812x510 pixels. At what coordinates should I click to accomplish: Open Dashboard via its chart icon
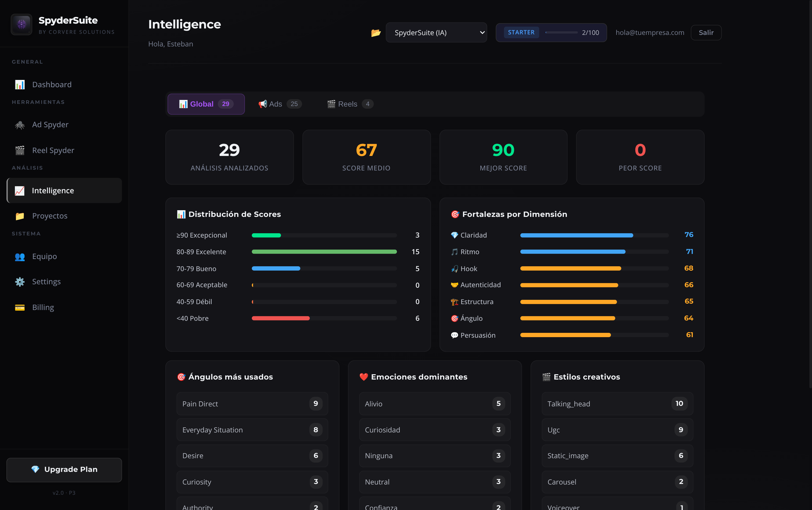pos(20,85)
